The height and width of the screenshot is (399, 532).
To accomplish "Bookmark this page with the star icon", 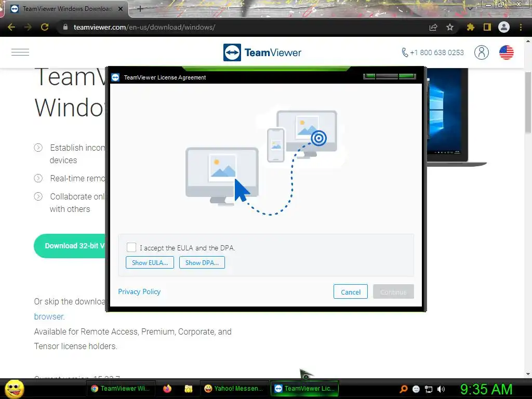I will click(x=450, y=27).
